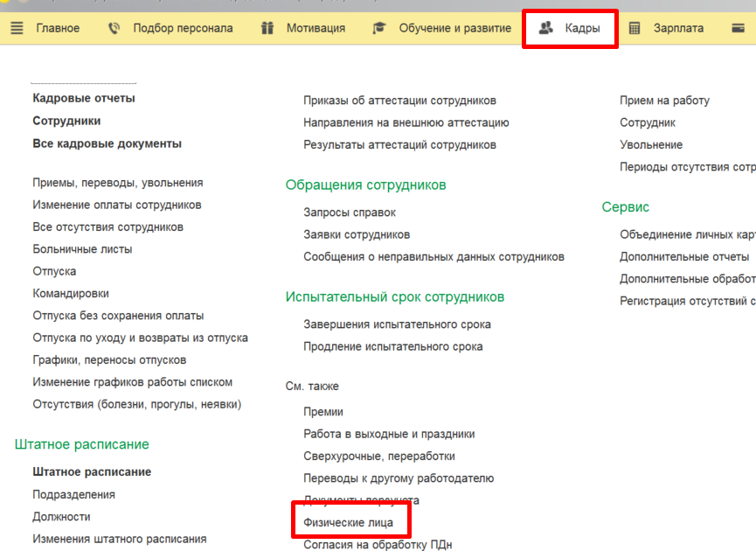Image resolution: width=756 pixels, height=551 pixels.
Task: Click the Подбор персонала phone icon
Action: 113,27
